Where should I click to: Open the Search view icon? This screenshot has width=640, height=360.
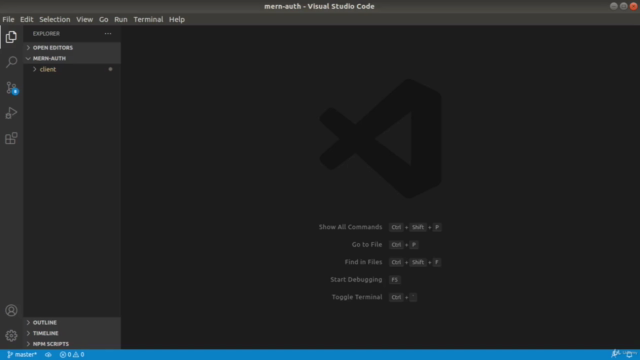(x=11, y=62)
